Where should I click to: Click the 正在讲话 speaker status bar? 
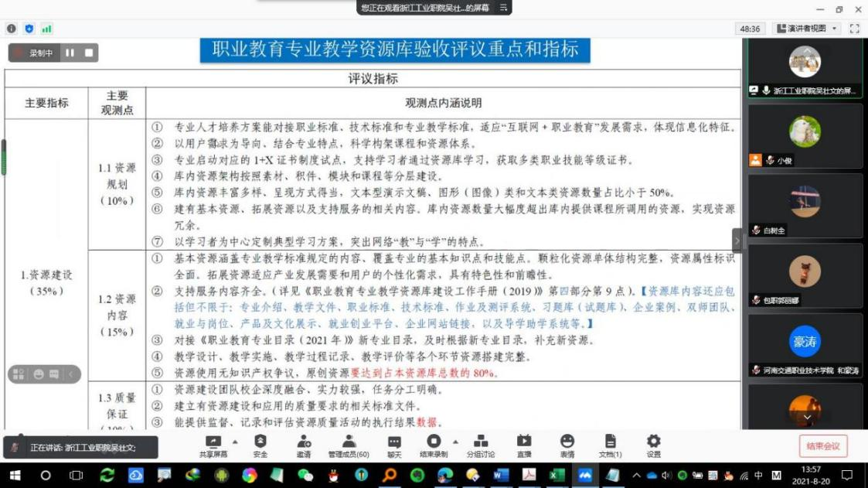(x=81, y=448)
